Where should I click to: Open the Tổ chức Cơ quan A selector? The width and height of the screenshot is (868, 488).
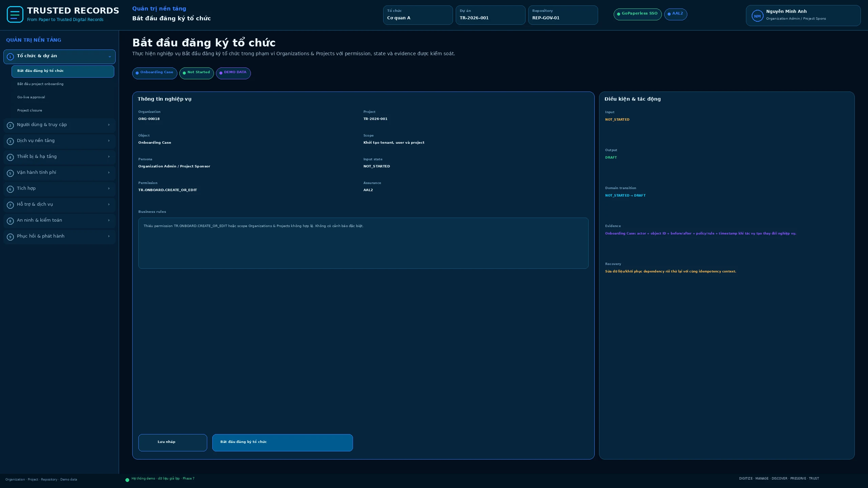(x=418, y=15)
